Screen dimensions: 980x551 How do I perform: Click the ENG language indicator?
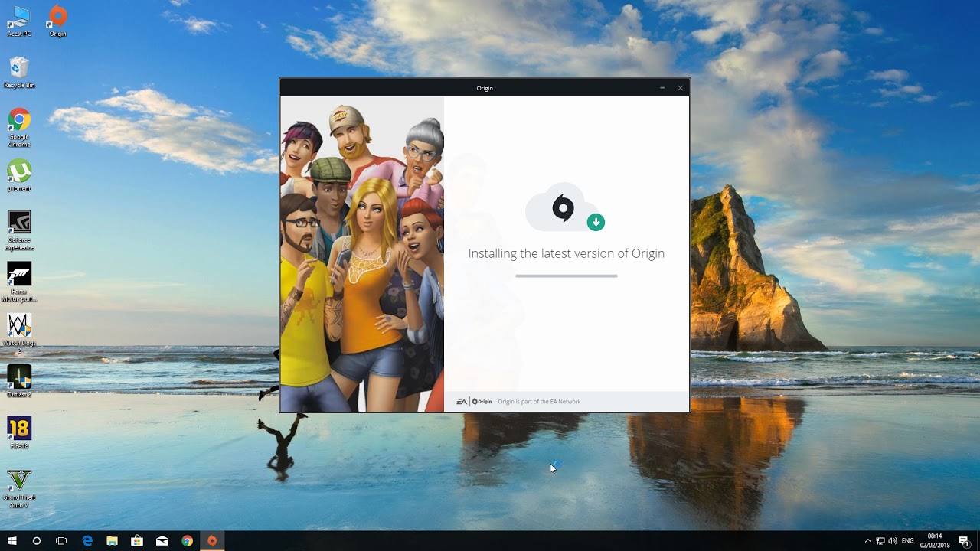point(908,541)
